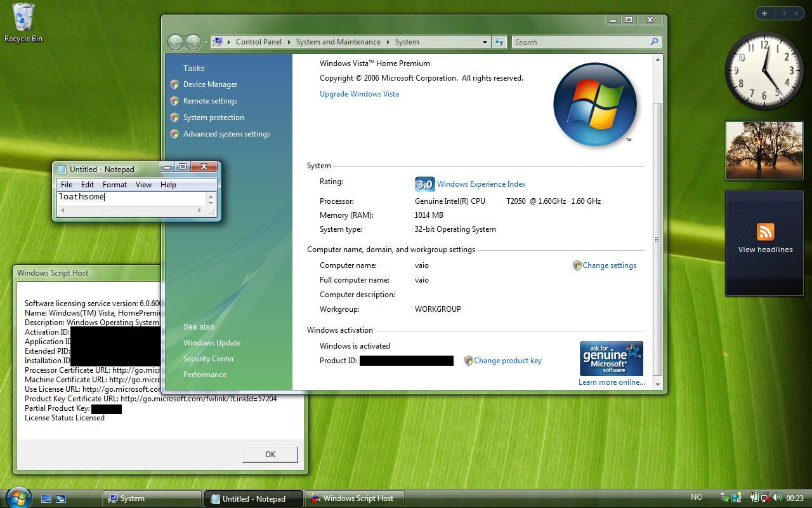This screenshot has height=508, width=812.
Task: Open Security Center under See also
Action: (x=209, y=359)
